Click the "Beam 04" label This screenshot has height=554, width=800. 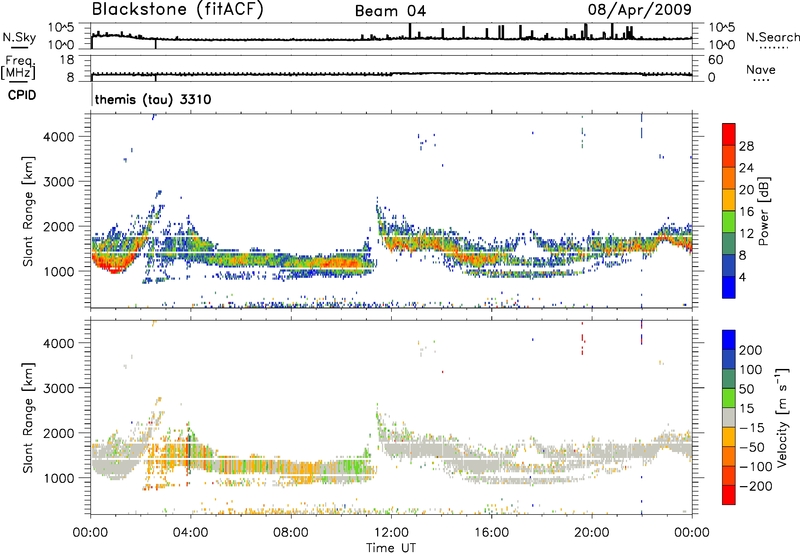tap(390, 11)
